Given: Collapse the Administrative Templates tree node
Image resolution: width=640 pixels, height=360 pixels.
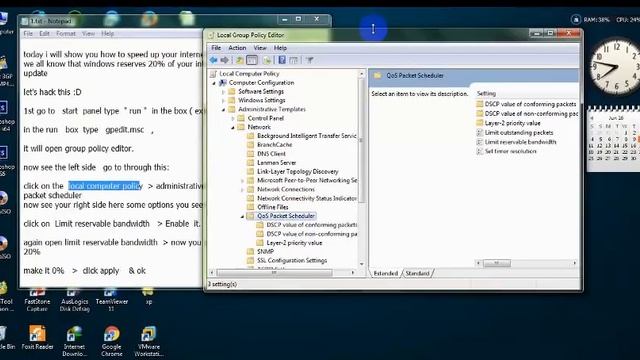Looking at the screenshot, I should (223, 109).
